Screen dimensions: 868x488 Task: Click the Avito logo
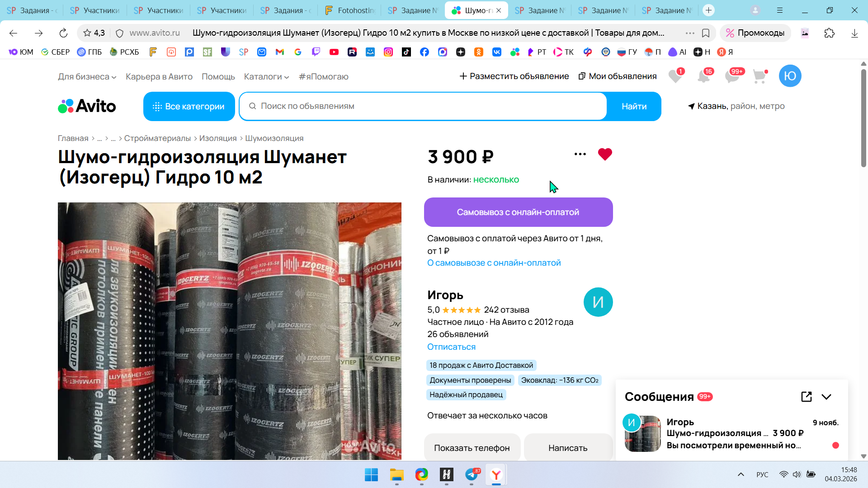(x=87, y=106)
